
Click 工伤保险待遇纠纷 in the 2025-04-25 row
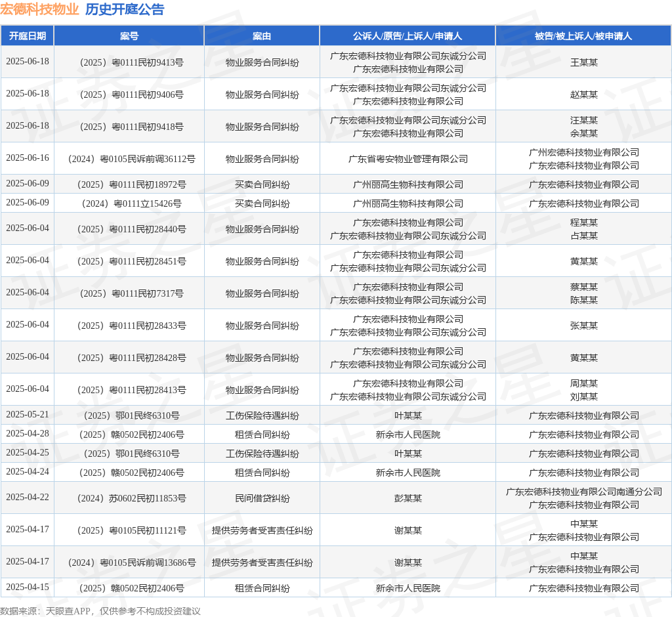point(262,454)
